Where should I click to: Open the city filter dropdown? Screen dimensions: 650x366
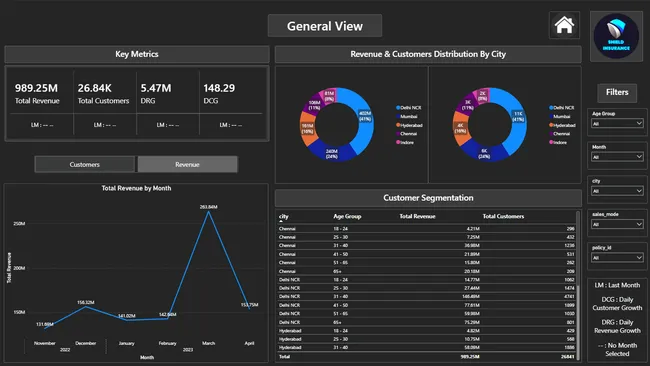click(x=617, y=191)
